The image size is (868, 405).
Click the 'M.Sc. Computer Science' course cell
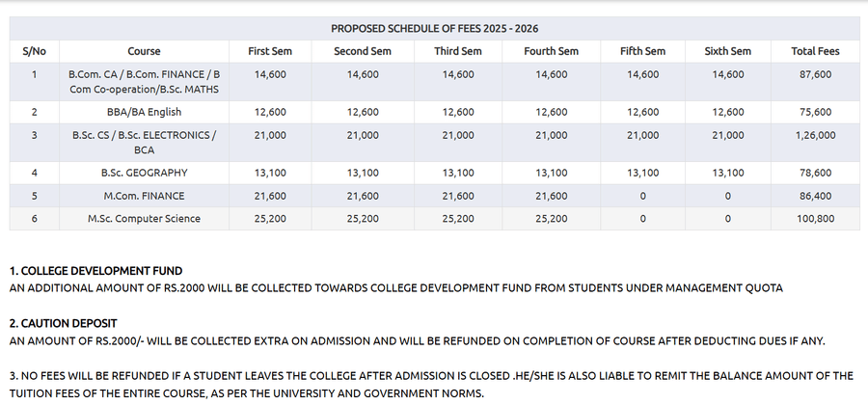coord(144,219)
